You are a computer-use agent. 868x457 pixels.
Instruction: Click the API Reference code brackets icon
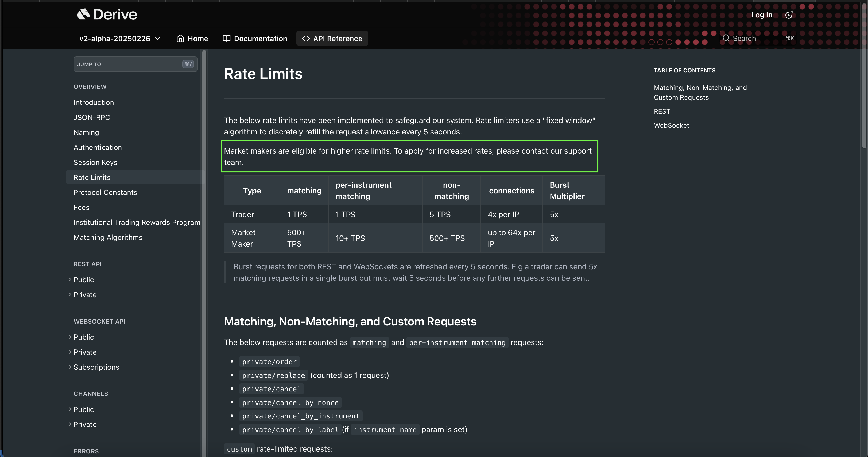(306, 39)
